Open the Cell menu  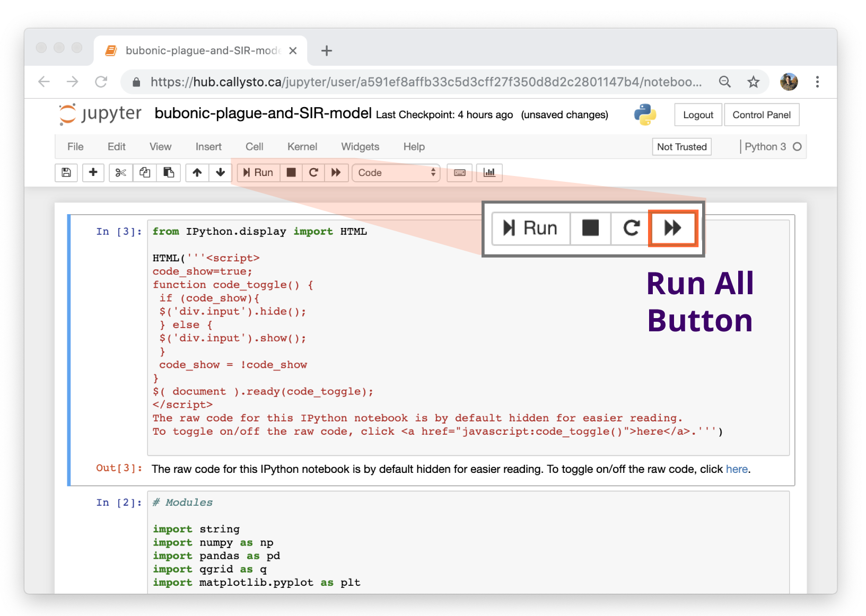coord(255,147)
